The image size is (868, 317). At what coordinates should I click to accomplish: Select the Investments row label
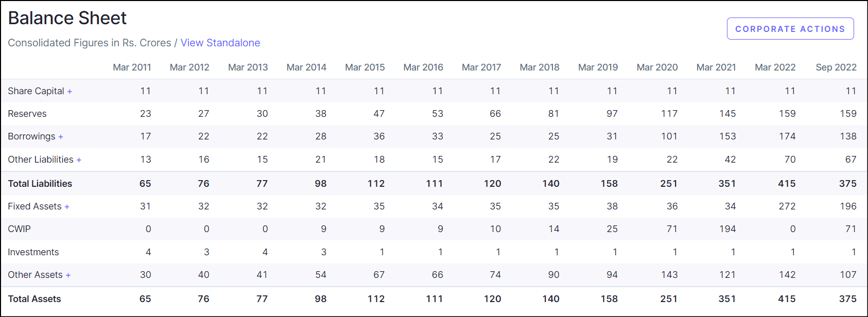(x=33, y=252)
